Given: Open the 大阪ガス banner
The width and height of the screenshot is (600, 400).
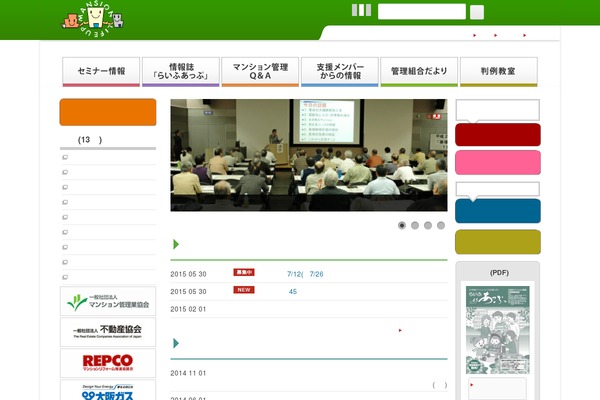Looking at the screenshot, I should tap(108, 390).
